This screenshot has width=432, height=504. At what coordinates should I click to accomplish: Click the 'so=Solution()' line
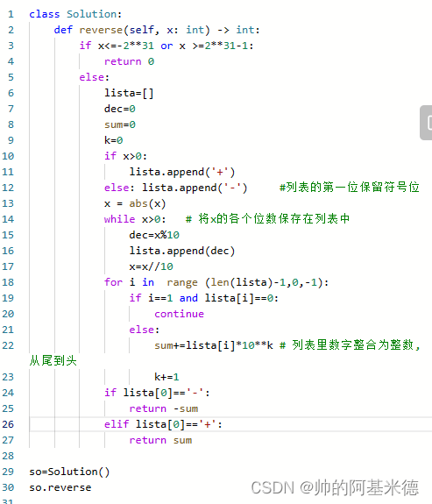click(69, 472)
